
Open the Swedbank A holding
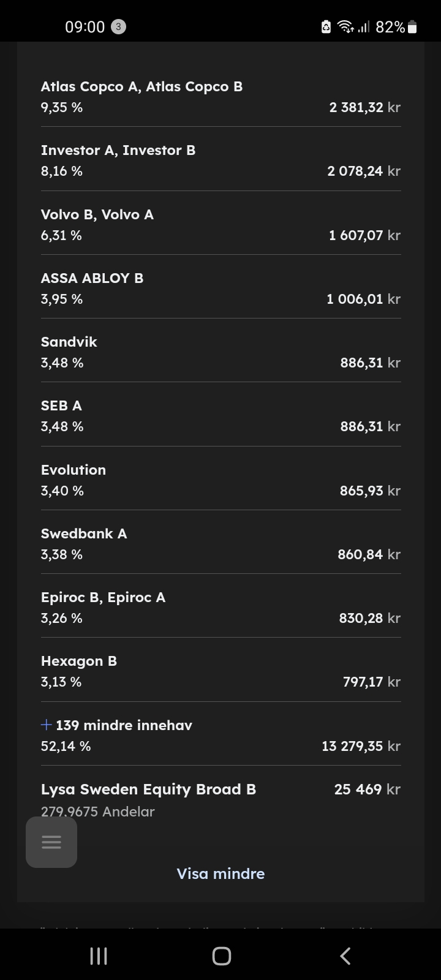[221, 544]
